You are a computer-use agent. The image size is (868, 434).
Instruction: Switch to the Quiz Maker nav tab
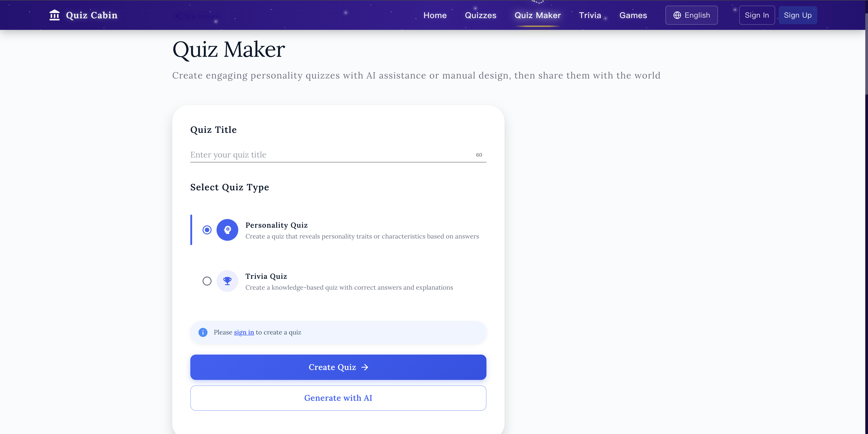538,15
